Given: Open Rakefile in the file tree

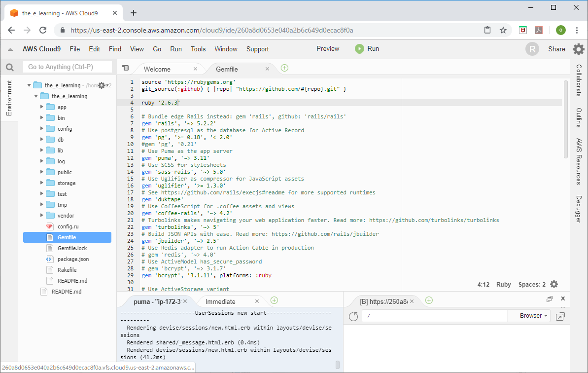Looking at the screenshot, I should tap(67, 270).
